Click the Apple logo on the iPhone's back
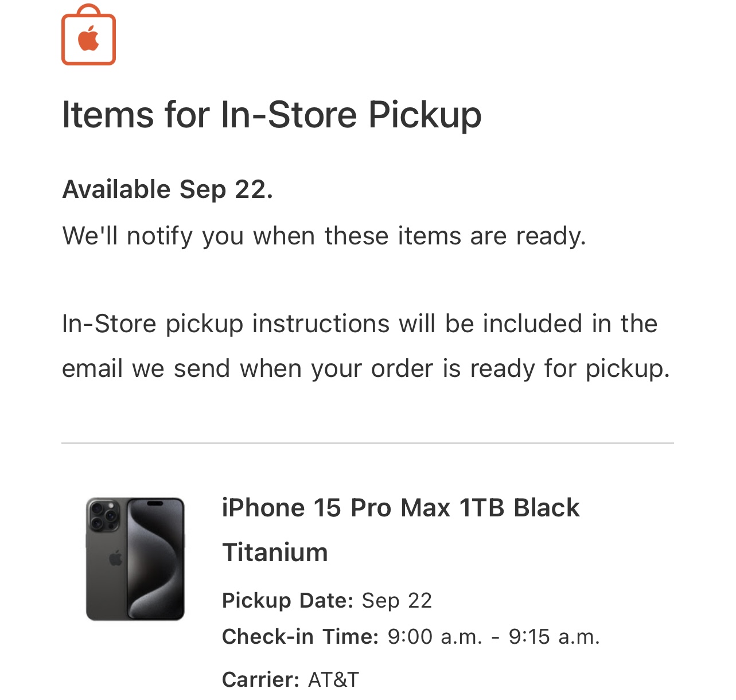This screenshot has width=736, height=700. [x=116, y=558]
